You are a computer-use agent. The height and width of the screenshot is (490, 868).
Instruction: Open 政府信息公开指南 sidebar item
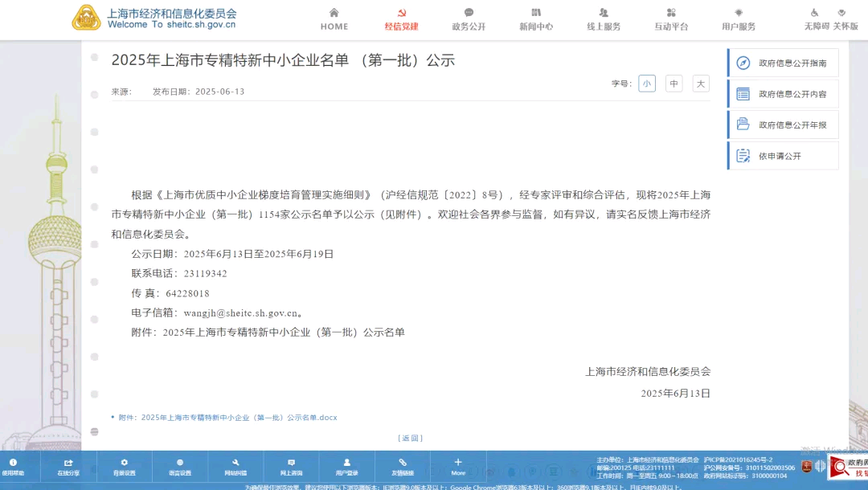pyautogui.click(x=783, y=63)
